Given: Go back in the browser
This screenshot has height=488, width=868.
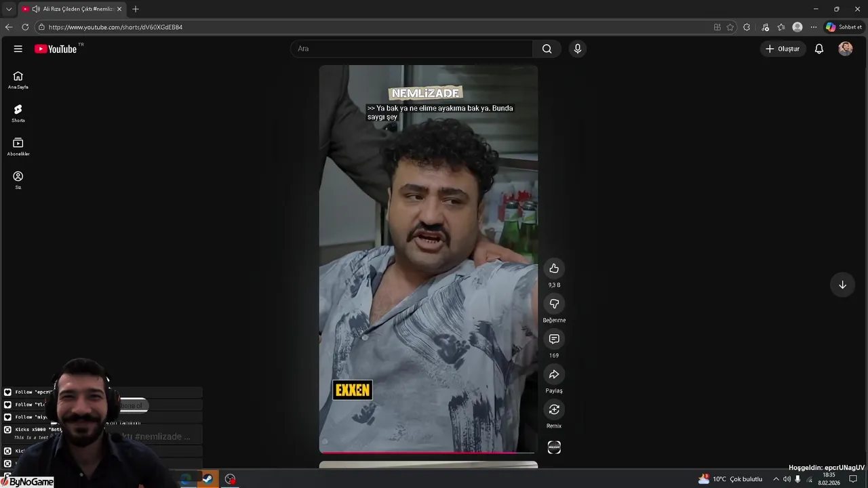Looking at the screenshot, I should click(9, 27).
